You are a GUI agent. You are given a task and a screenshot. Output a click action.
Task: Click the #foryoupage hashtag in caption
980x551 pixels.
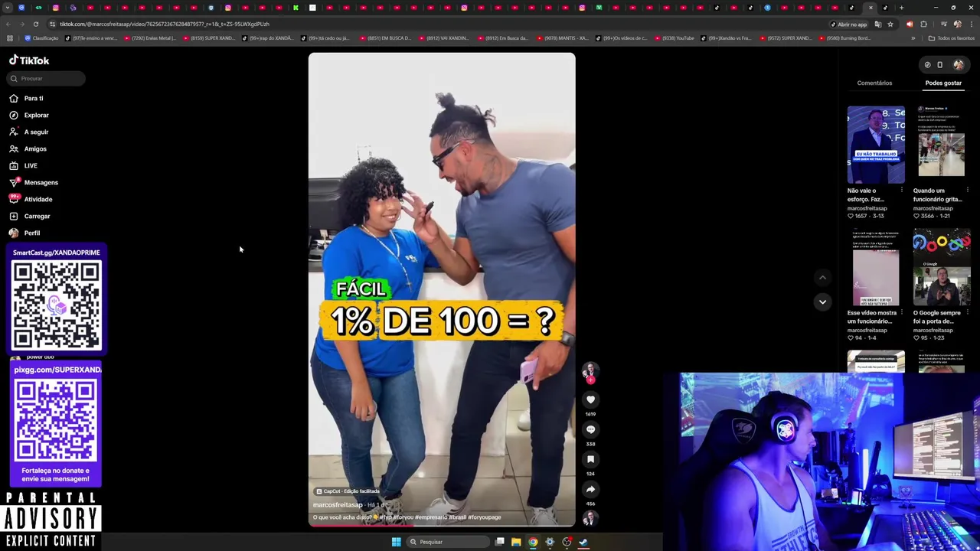coord(485,517)
